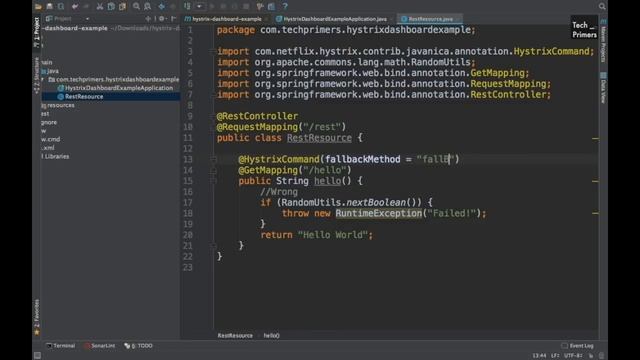Toggle the read-only lock icon
This screenshot has width=640, height=360.
[x=591, y=356]
